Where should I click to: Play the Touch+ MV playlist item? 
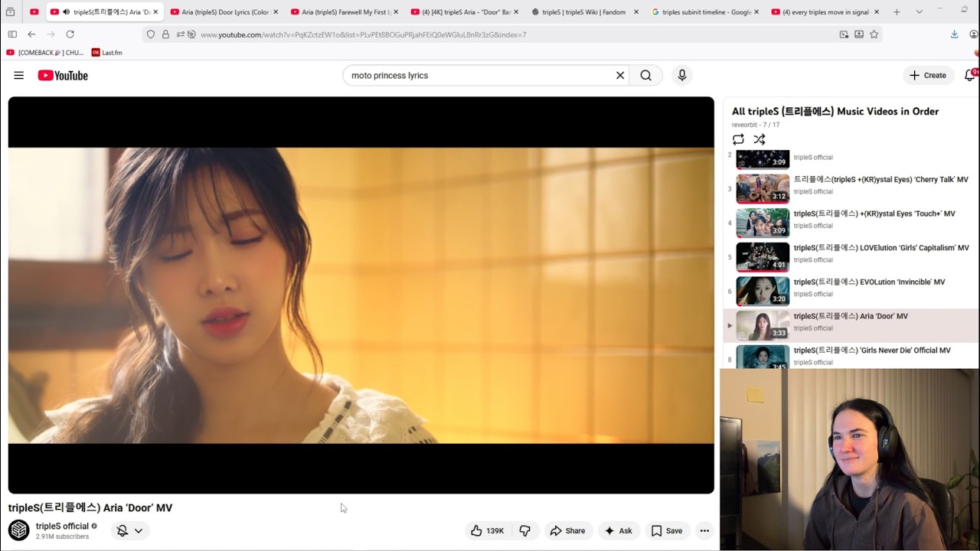pos(850,223)
